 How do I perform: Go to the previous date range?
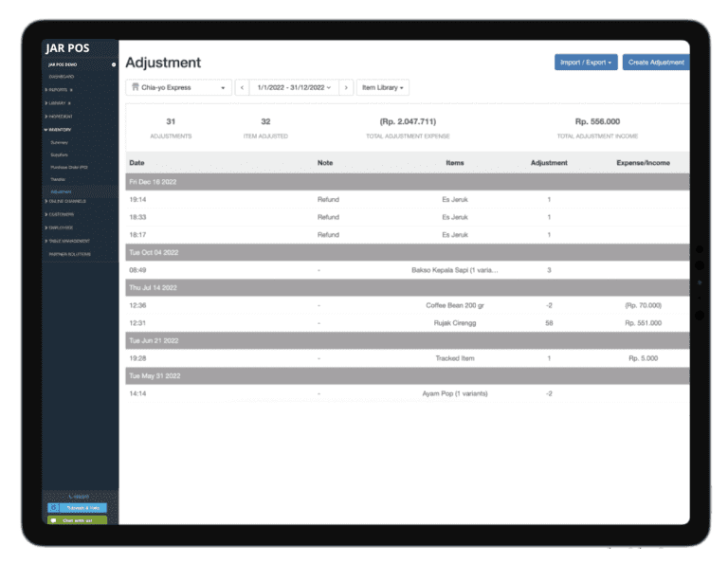(242, 88)
